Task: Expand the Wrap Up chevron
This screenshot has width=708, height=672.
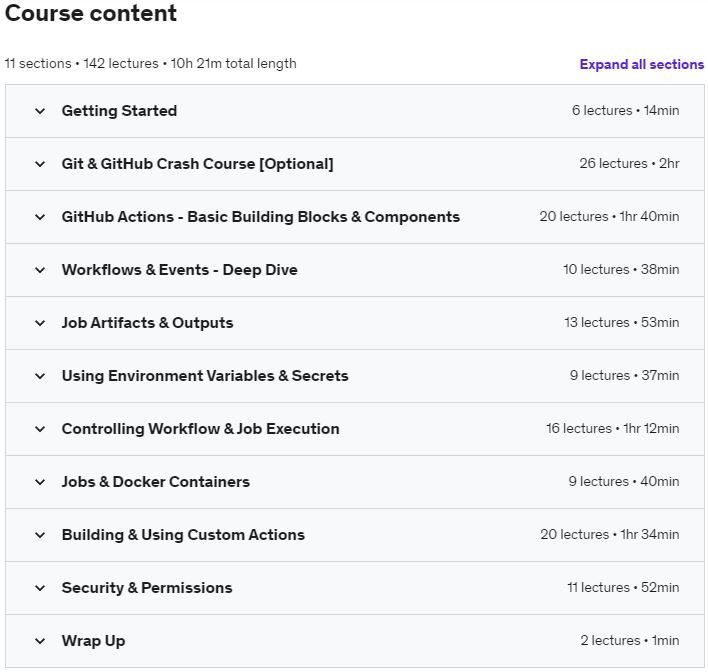Action: coord(40,641)
